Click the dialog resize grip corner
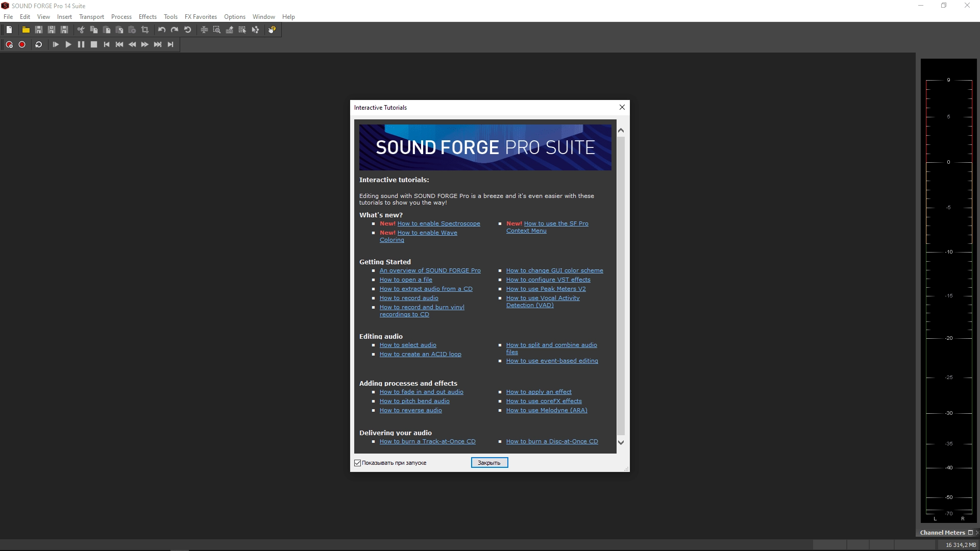Viewport: 980px width, 551px height. [626, 468]
